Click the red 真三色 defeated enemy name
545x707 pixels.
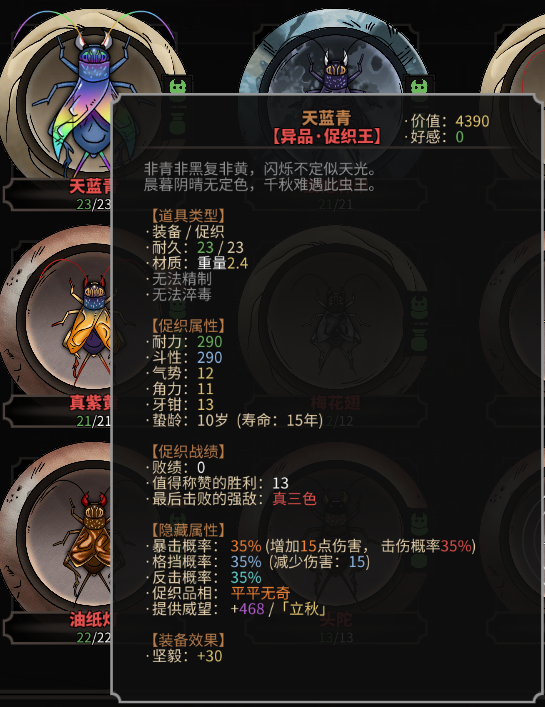tap(294, 499)
